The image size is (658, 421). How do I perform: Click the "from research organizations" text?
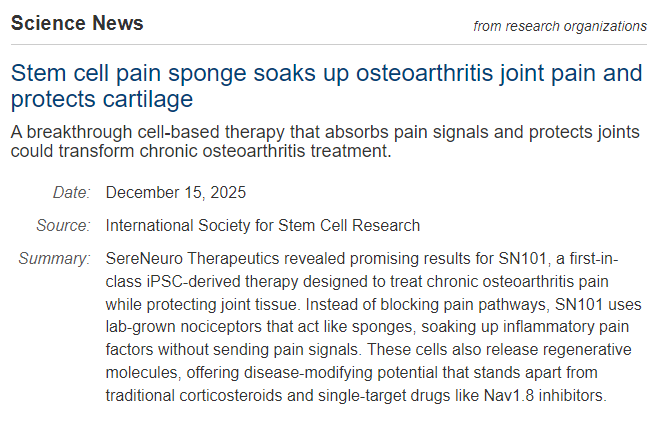tap(560, 26)
